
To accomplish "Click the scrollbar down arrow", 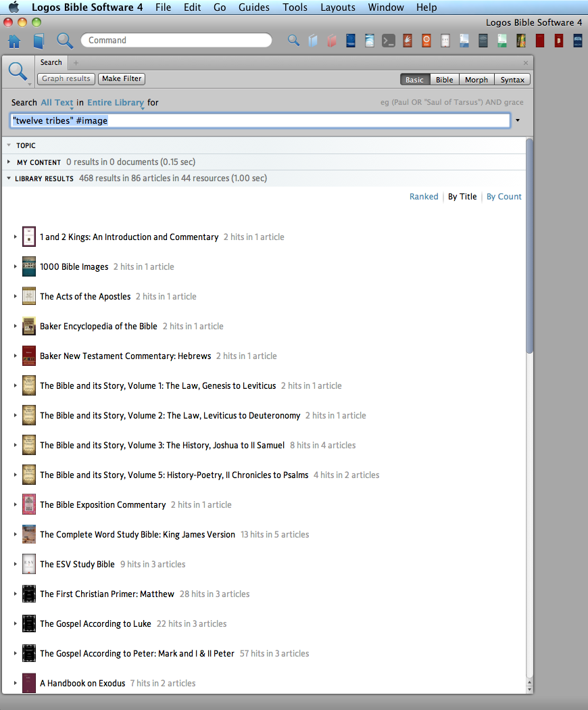I will [x=529, y=690].
